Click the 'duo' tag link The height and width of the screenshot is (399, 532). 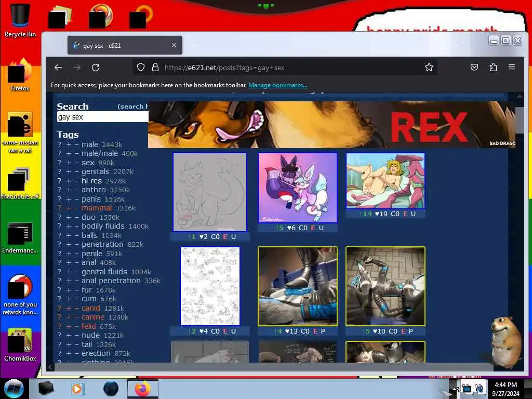88,217
